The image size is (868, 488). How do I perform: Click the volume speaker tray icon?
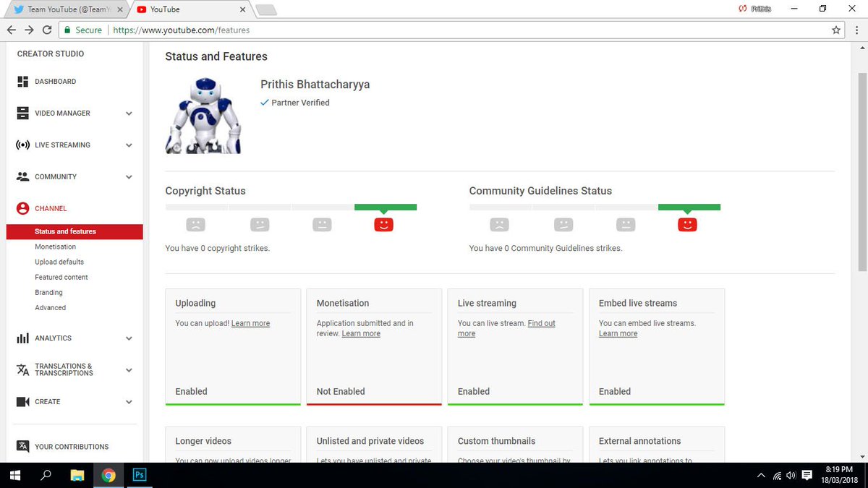791,475
